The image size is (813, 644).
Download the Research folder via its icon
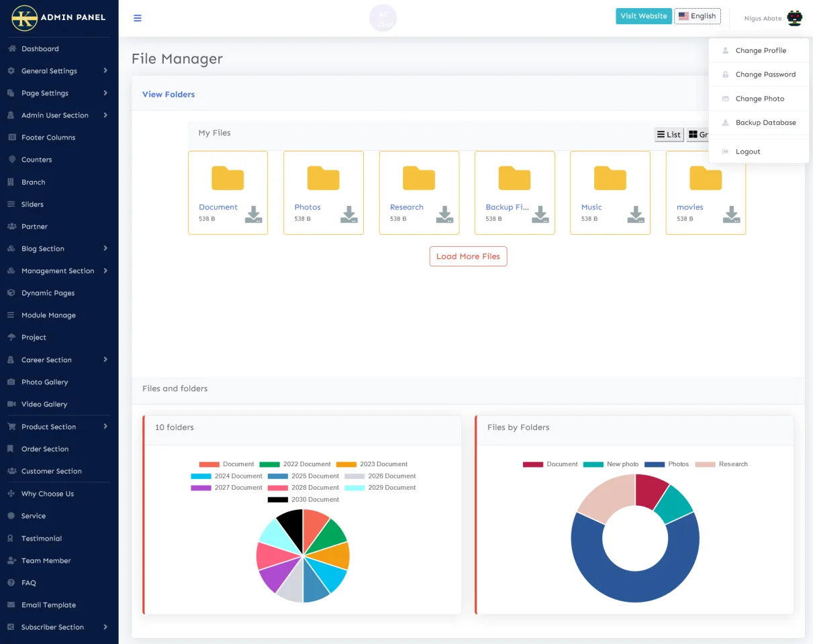(x=444, y=214)
